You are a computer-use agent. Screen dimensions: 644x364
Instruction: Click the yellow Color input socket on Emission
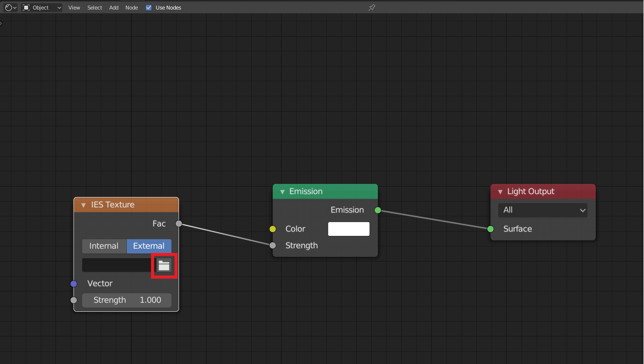tap(272, 229)
